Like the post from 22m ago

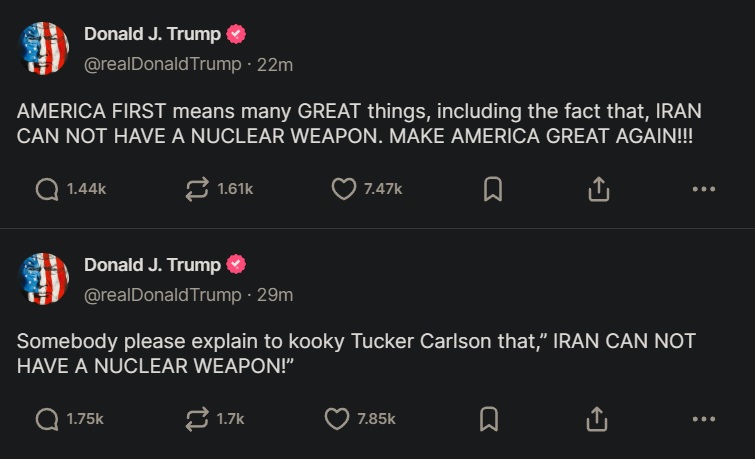[x=344, y=189]
